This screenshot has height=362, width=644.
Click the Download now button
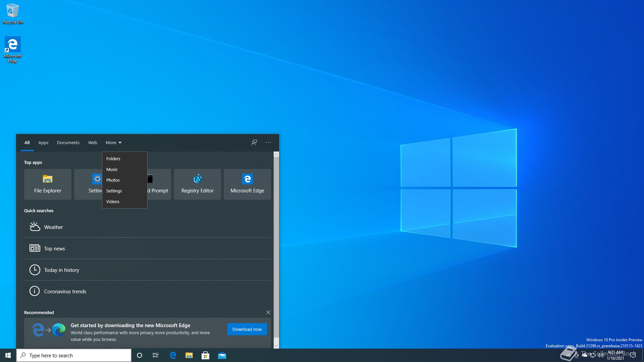point(247,329)
